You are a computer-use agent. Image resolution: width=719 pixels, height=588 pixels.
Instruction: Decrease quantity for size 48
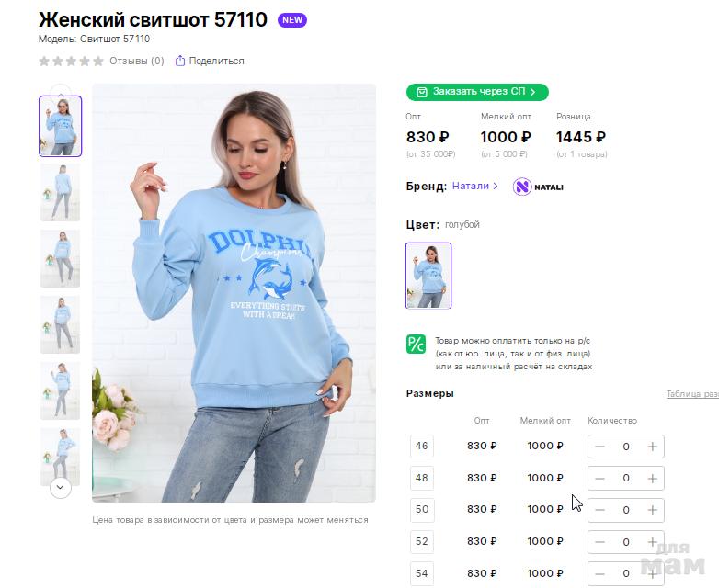(600, 479)
